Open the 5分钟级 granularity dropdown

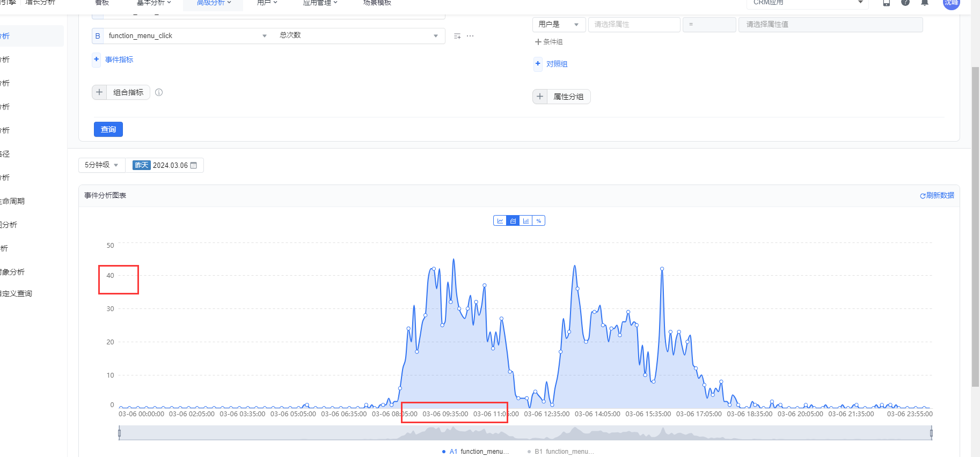click(101, 165)
